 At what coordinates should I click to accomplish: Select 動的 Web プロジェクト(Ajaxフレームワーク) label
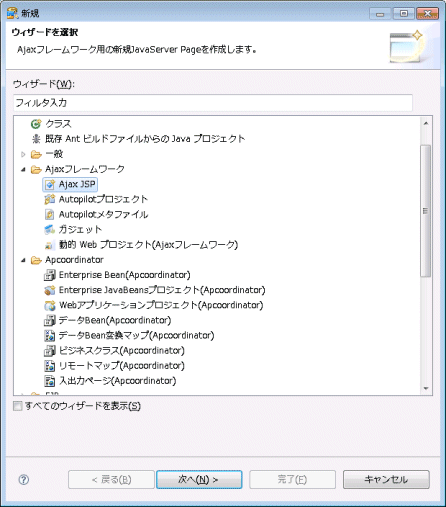[148, 245]
